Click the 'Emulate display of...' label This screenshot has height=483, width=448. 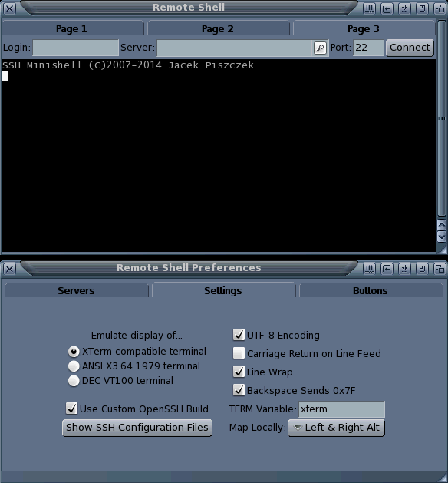[x=137, y=335]
